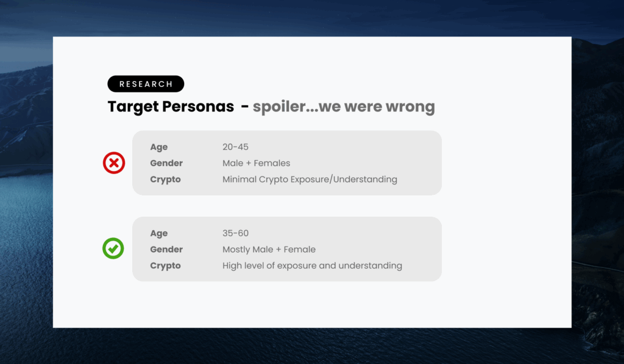Click the Gender label in the confirmed persona card
Image resolution: width=624 pixels, height=364 pixels.
click(x=166, y=250)
